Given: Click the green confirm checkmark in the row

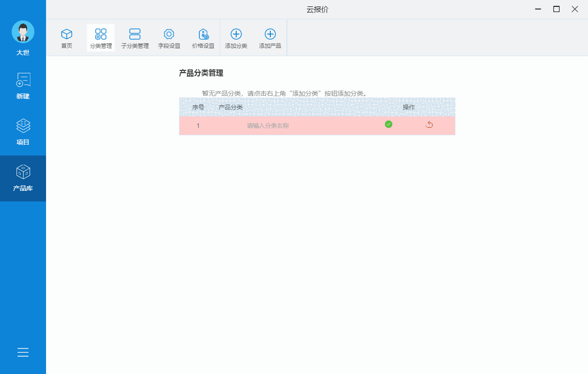Looking at the screenshot, I should tap(388, 124).
